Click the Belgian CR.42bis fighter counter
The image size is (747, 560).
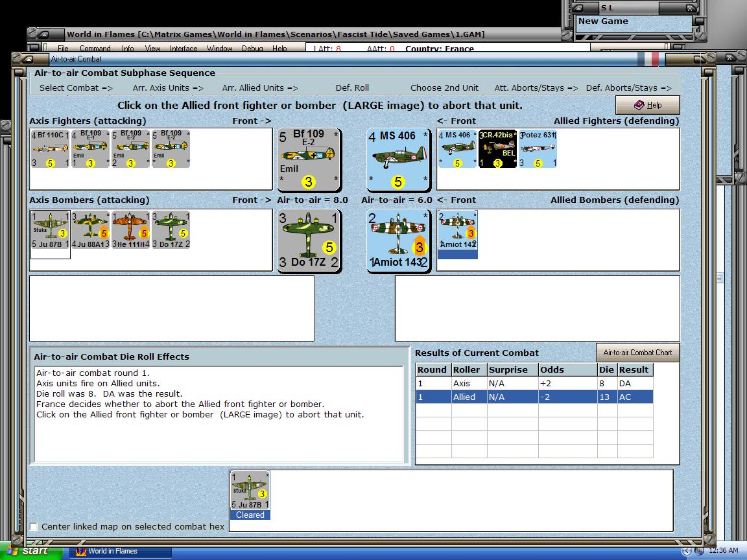(497, 148)
